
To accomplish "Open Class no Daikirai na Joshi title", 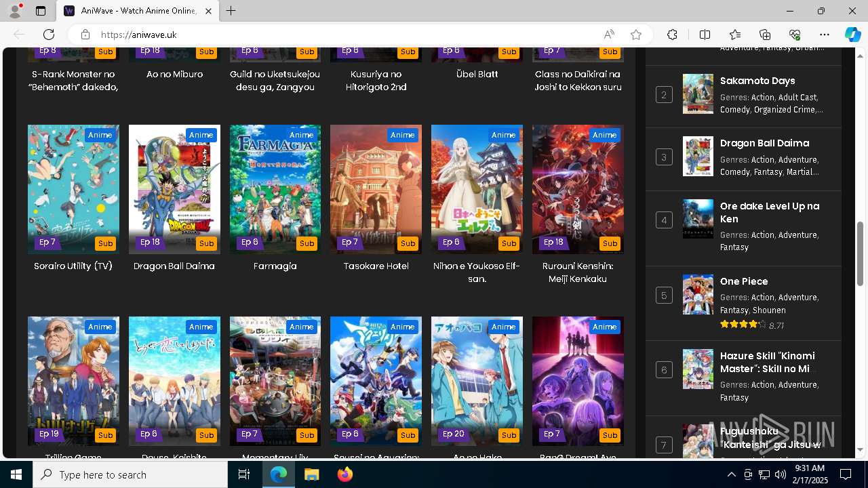I will point(578,81).
